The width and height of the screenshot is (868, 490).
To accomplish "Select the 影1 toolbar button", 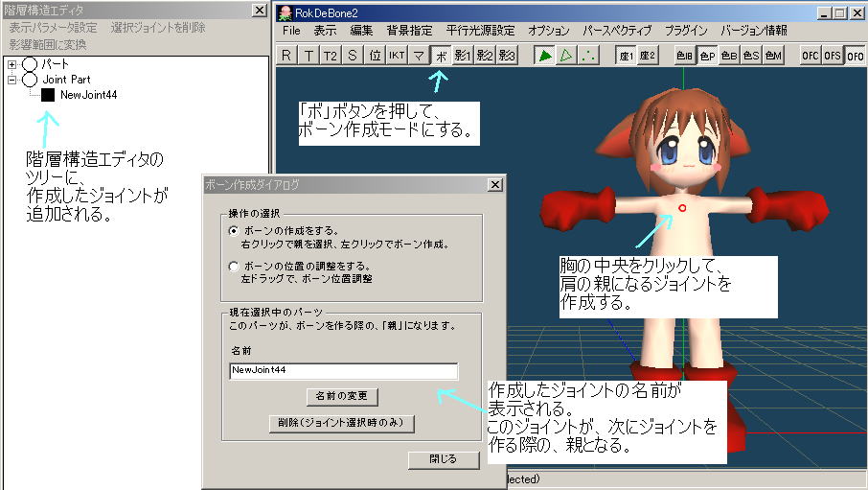I will click(464, 56).
